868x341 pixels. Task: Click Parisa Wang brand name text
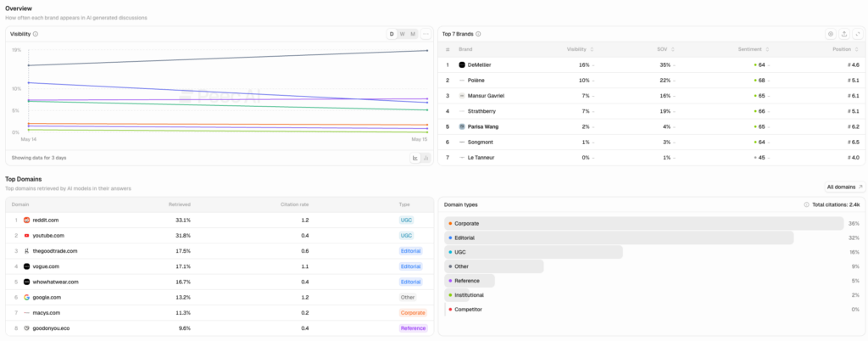483,126
